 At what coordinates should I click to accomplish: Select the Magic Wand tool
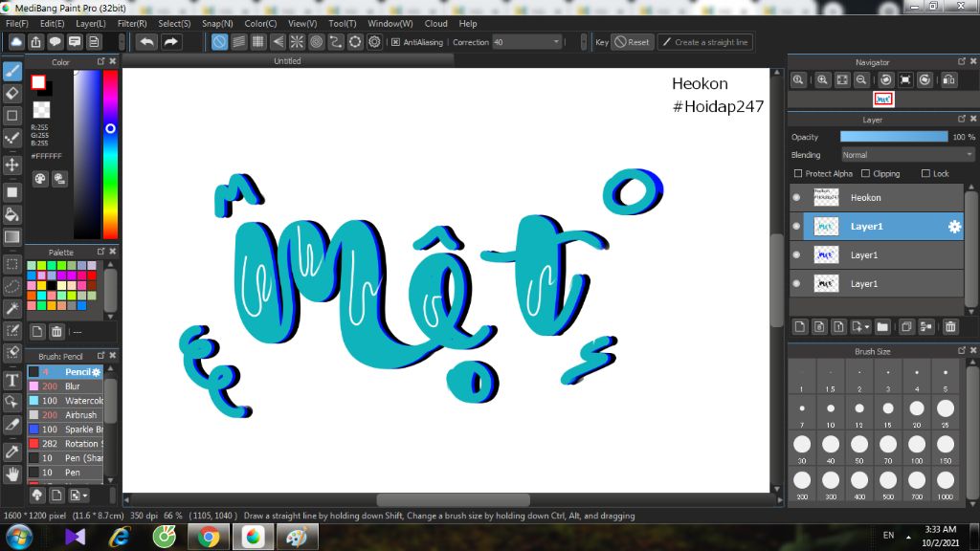pos(11,308)
